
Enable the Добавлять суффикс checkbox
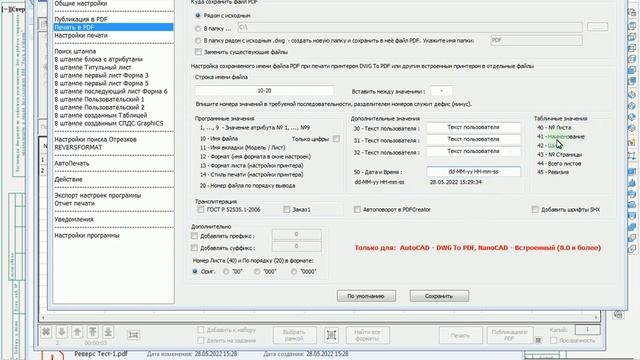click(194, 248)
